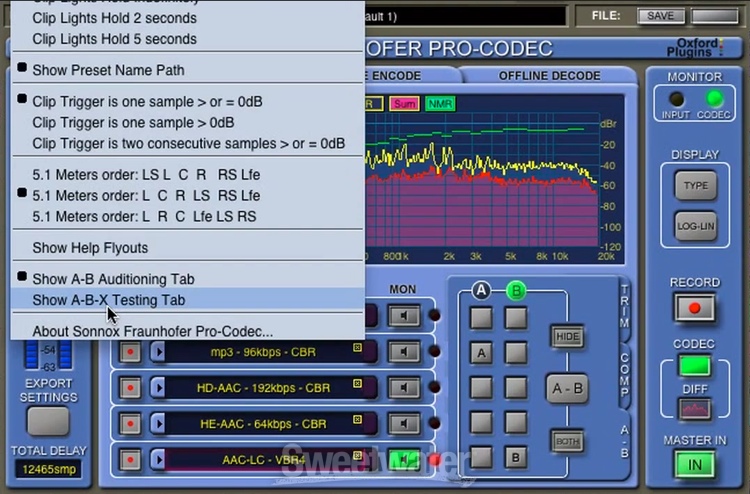Viewport: 750px width, 494px height.
Task: Click the LOG-LIN display button
Action: pos(695,226)
